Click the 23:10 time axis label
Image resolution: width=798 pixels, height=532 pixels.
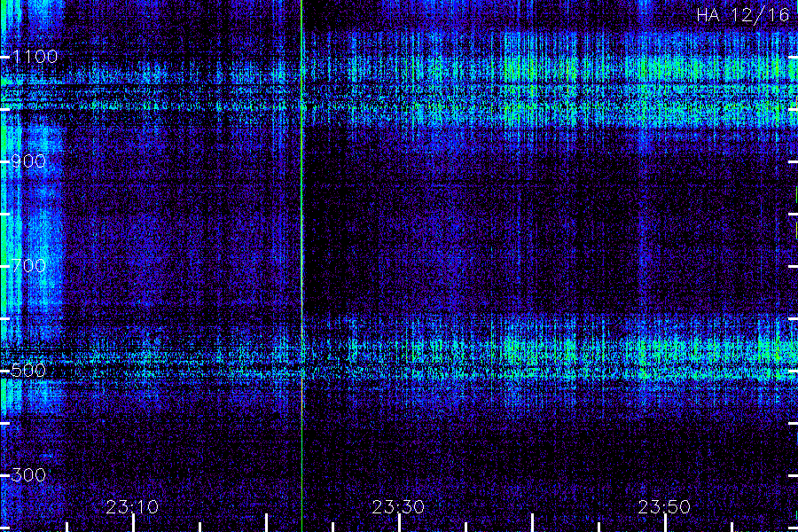pos(132,506)
